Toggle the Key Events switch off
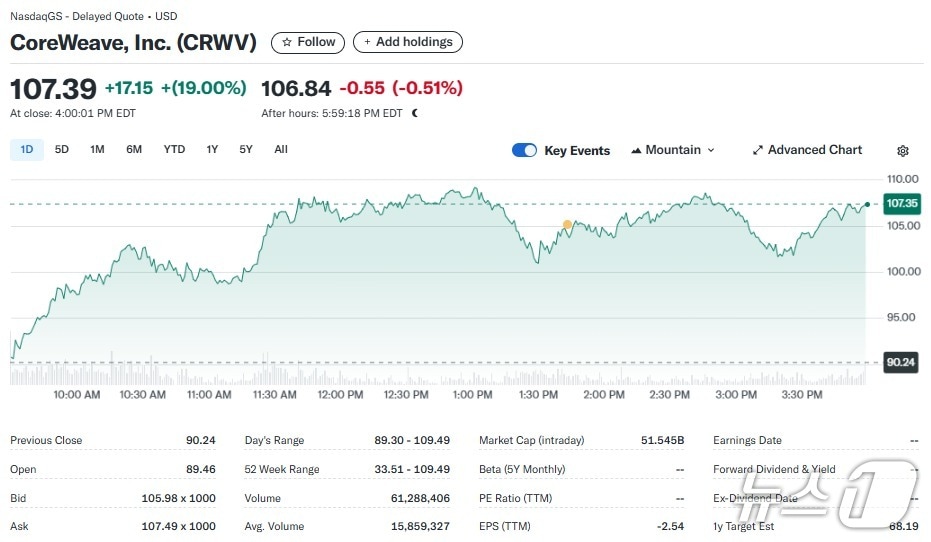Screen dimensions: 931x542 pos(524,150)
